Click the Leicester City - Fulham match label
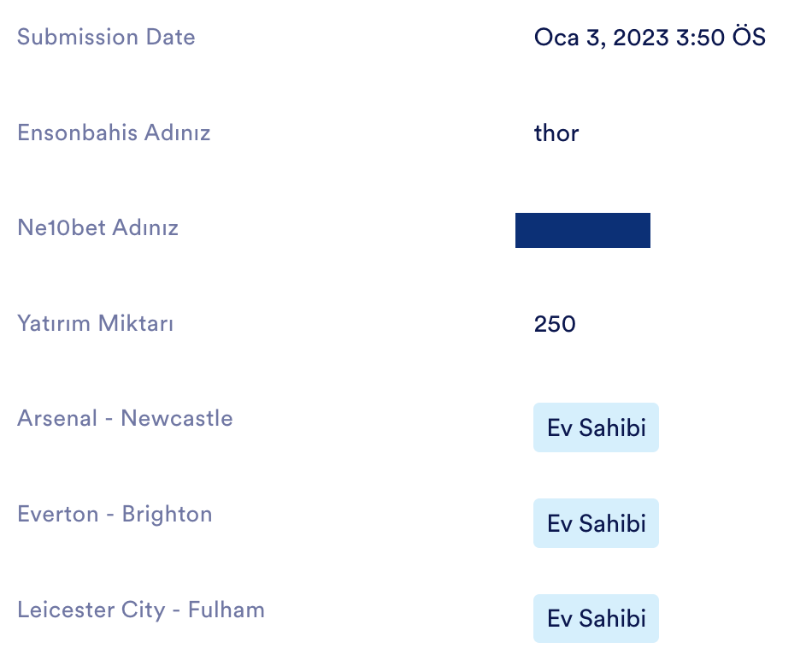Screen dimensions: 812x660 point(141,610)
